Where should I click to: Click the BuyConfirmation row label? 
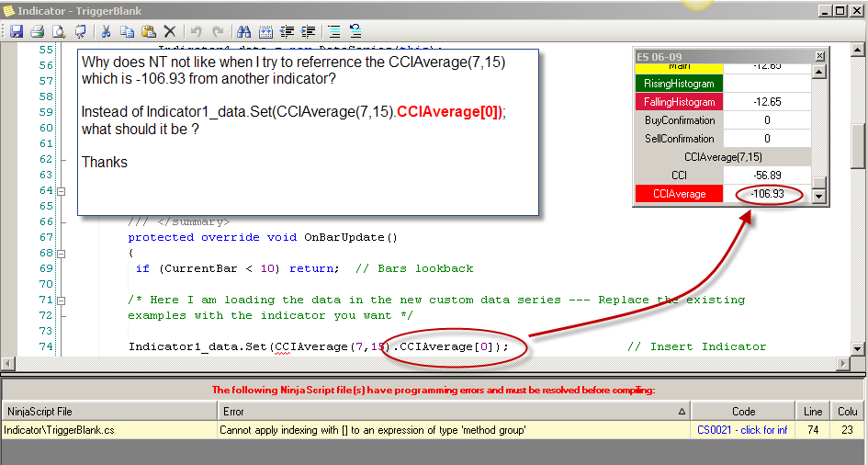pyautogui.click(x=679, y=120)
